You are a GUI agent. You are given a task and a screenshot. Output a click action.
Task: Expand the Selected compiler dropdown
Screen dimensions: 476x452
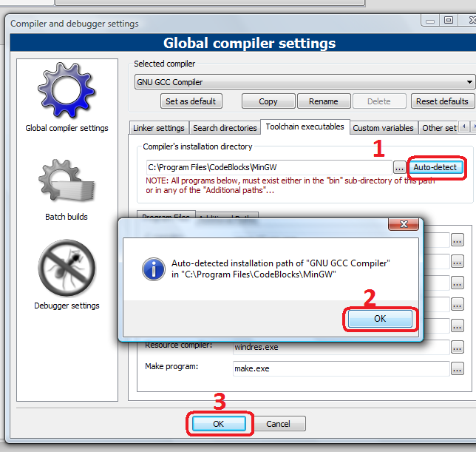pyautogui.click(x=470, y=82)
